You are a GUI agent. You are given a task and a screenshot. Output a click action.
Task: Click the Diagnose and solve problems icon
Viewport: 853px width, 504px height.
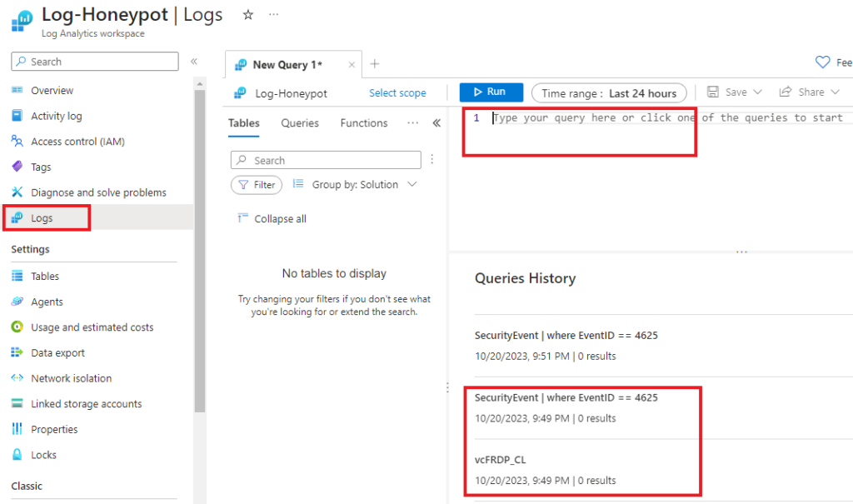pos(17,192)
